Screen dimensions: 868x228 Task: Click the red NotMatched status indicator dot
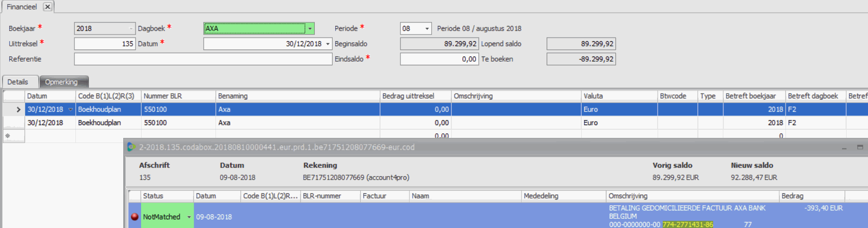[x=134, y=217]
